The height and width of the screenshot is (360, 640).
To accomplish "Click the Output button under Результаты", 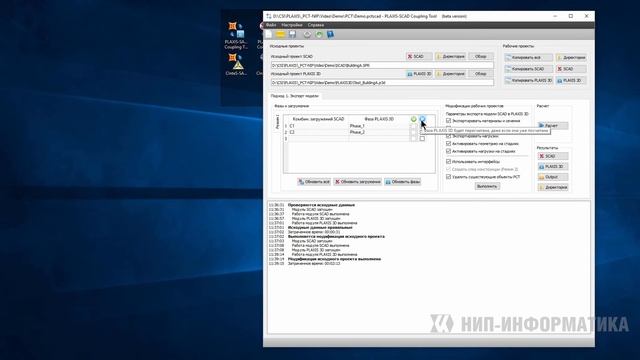I will click(553, 177).
